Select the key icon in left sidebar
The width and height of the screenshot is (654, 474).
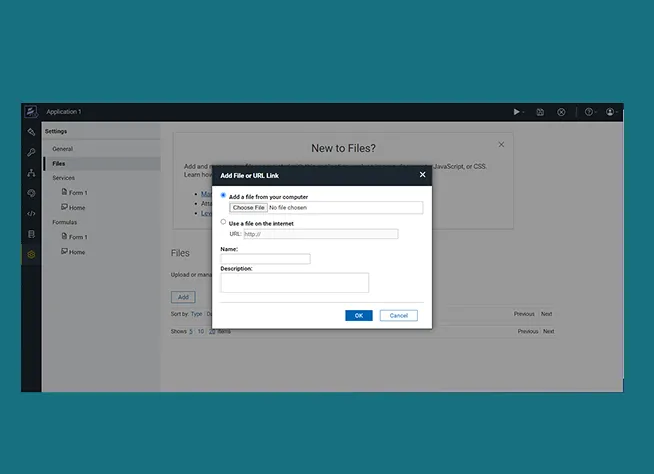[x=31, y=152]
